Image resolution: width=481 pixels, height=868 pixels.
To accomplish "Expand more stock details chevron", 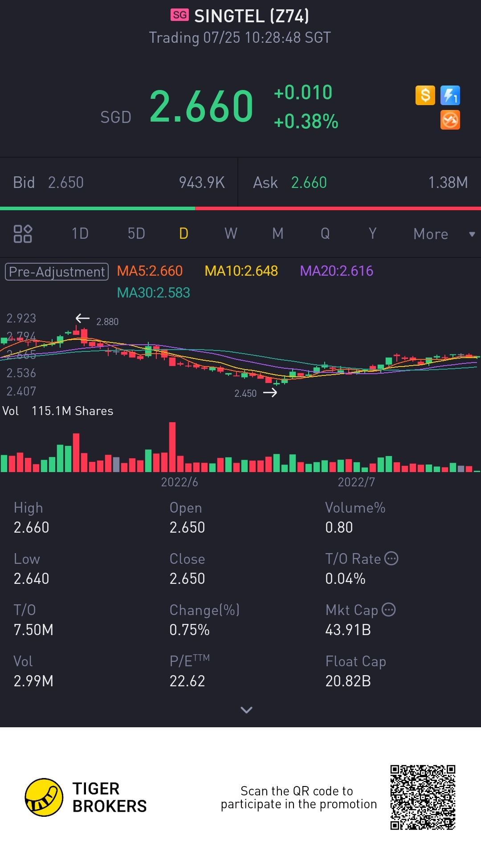I will pos(246,710).
